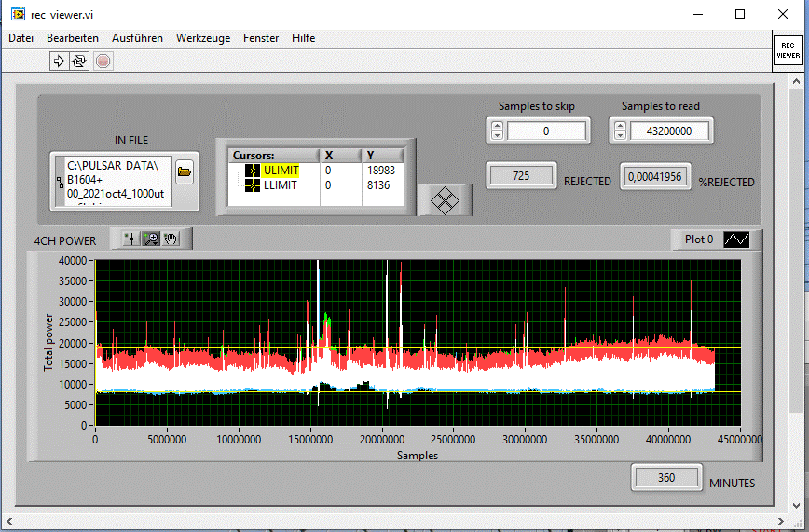
Task: Click the %REJECTED value 0,00041956
Action: 655,176
